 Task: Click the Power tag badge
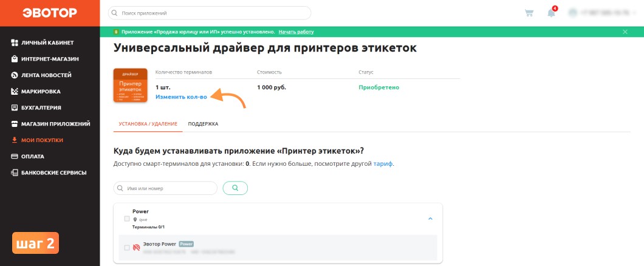tap(186, 244)
